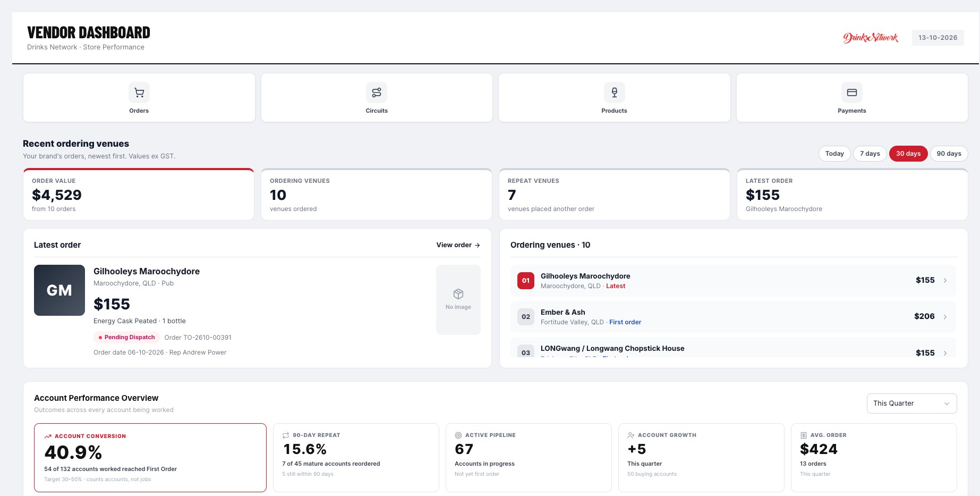This screenshot has height=496, width=980.
Task: Click the View order link
Action: (458, 245)
